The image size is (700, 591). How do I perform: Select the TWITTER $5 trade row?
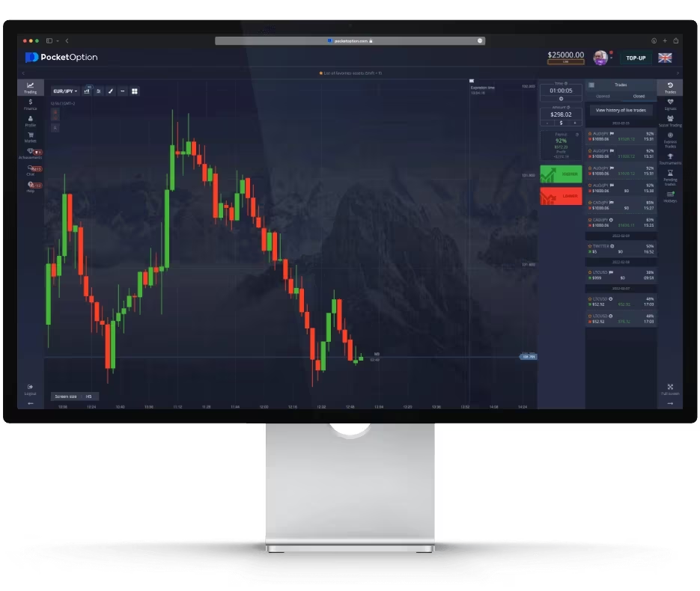621,249
